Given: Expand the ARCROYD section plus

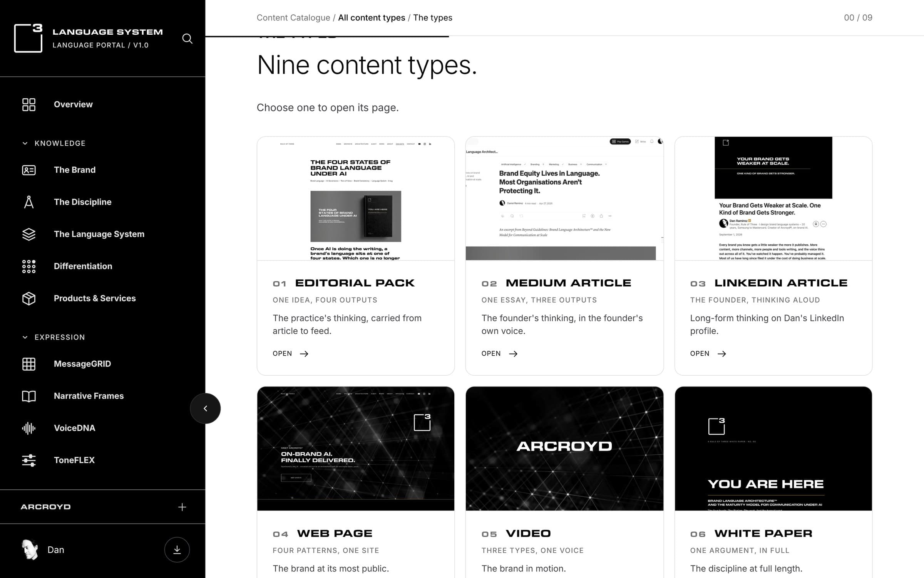Looking at the screenshot, I should click(x=182, y=507).
